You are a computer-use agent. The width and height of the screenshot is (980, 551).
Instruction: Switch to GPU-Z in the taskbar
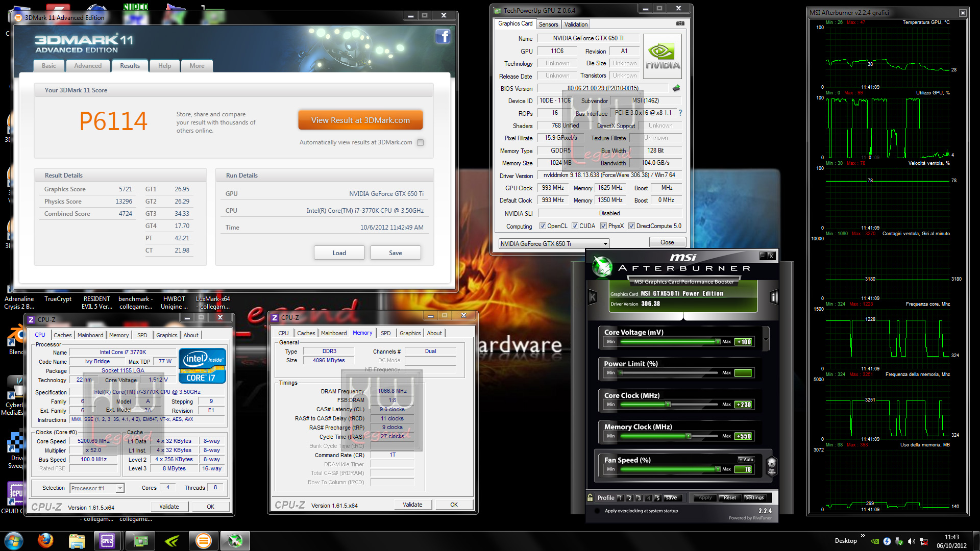pyautogui.click(x=140, y=541)
